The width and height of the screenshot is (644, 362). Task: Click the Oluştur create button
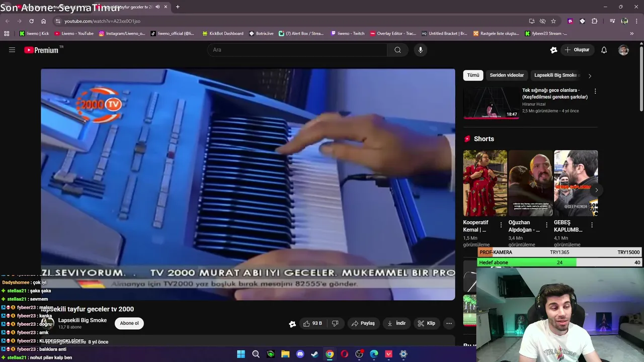point(577,50)
